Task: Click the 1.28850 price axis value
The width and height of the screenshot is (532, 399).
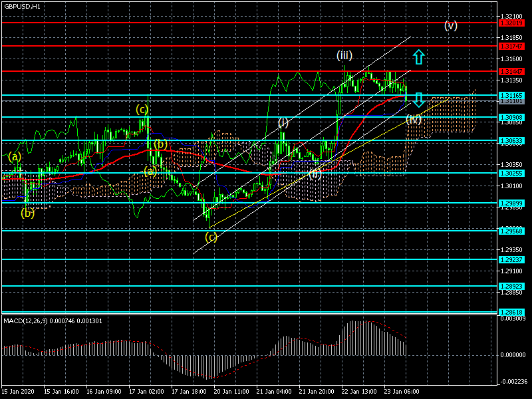Action: [x=511, y=292]
